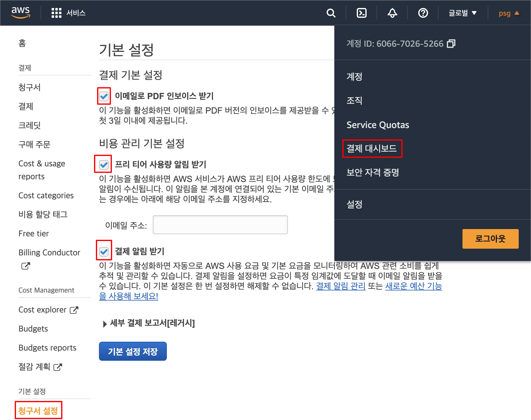Toggle 결제 알림 받기 checkbox
Image resolution: width=531 pixels, height=420 pixels.
click(x=104, y=252)
